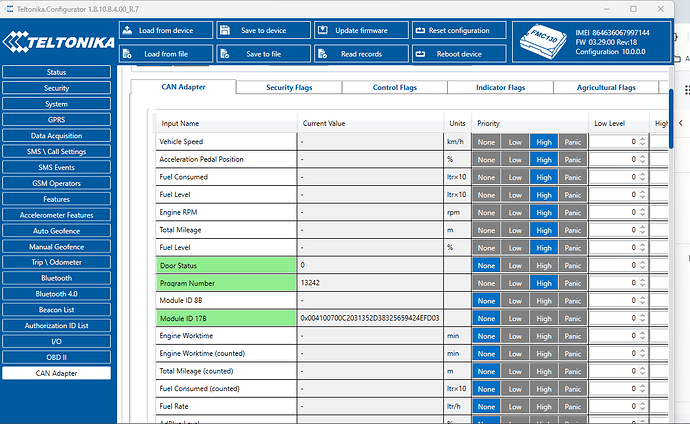Screen dimensions: 690x424
Task: Click the Reboot device icon
Action: tap(421, 53)
